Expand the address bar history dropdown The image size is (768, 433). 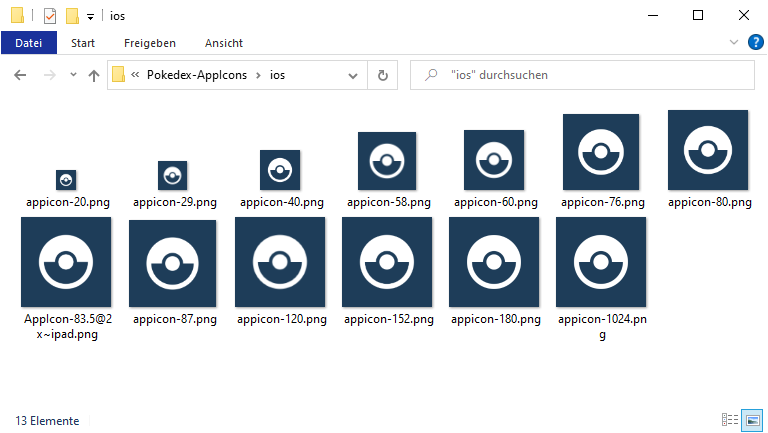(x=352, y=75)
